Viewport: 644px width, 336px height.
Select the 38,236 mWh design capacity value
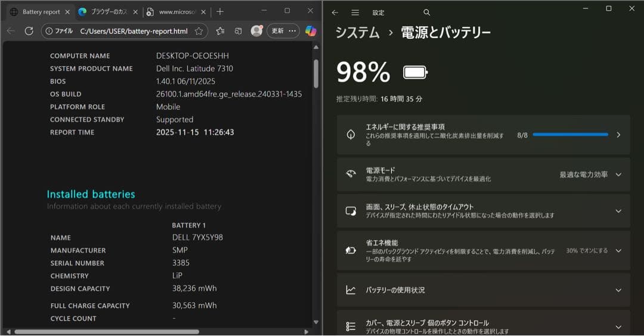point(194,288)
